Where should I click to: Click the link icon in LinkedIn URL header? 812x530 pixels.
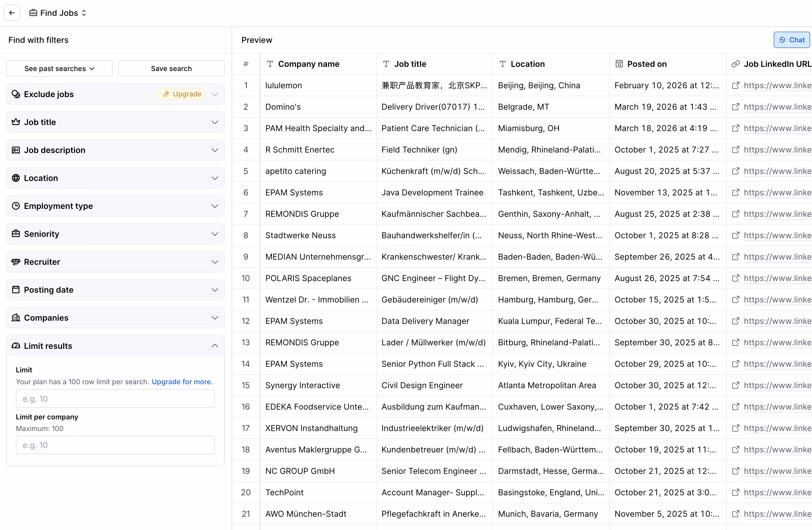point(736,64)
